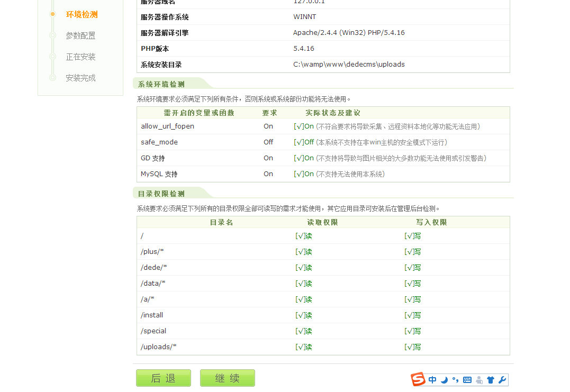570x392 pixels.
Task: Click the allow_url_fopen [√]On status
Action: pyautogui.click(x=304, y=126)
